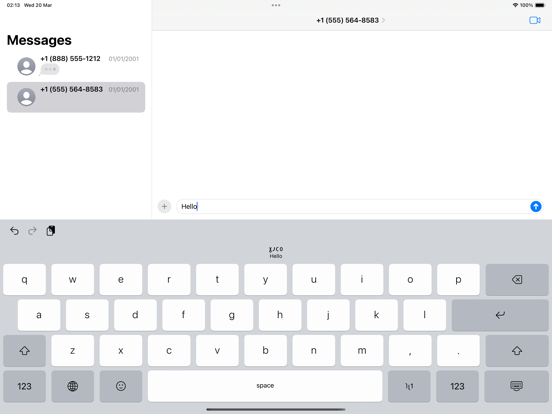The width and height of the screenshot is (552, 414).
Task: Tap the key left of right 123
Action: pyautogui.click(x=409, y=386)
